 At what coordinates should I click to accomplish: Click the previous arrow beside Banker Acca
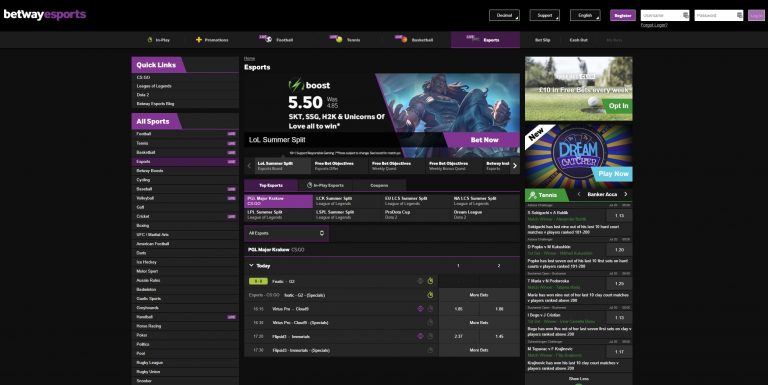click(x=579, y=194)
